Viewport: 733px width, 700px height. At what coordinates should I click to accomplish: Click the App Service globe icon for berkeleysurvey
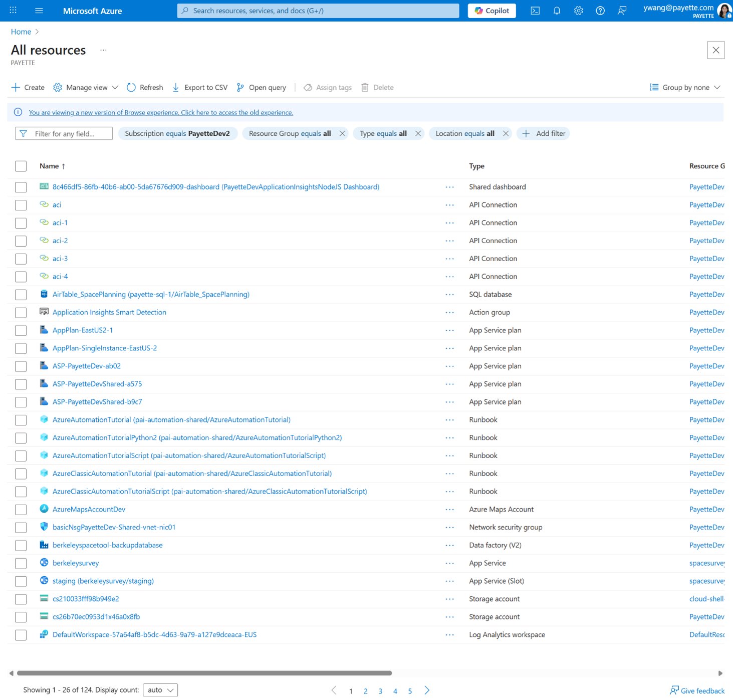coord(44,563)
